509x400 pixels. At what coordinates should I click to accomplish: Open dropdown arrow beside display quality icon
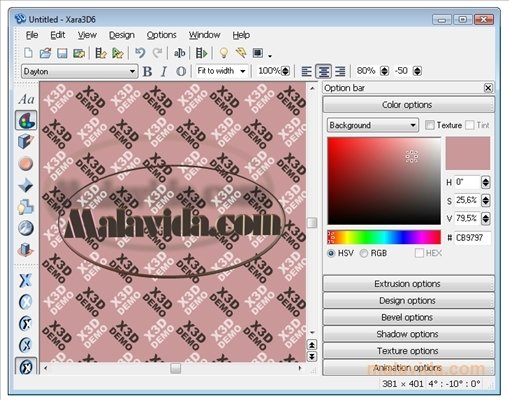[270, 56]
